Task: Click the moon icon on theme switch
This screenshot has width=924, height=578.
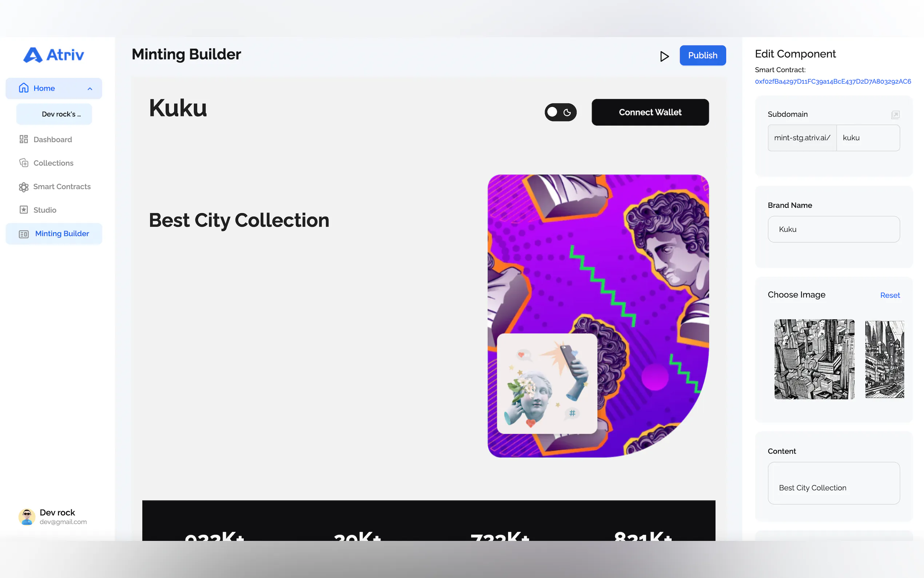Action: pyautogui.click(x=567, y=112)
